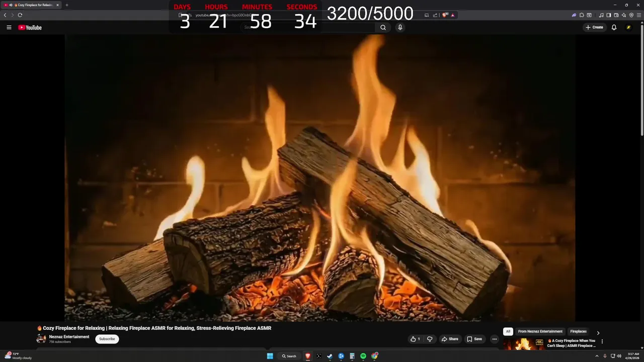Viewport: 644px width, 362px height.
Task: Reload the page
Action: (x=20, y=15)
